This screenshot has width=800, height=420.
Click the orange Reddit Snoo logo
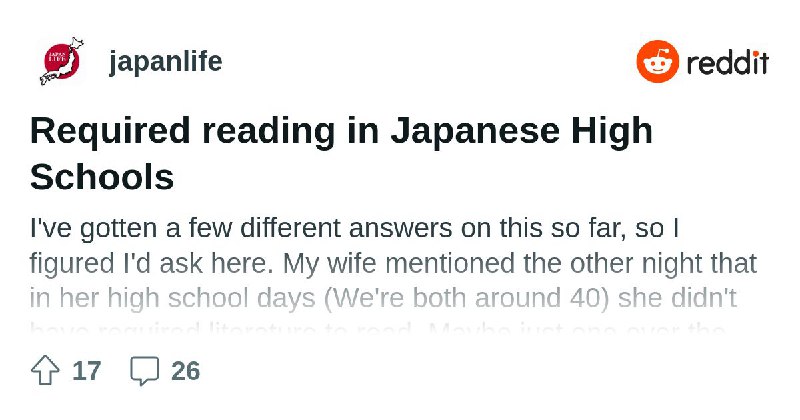[x=658, y=61]
